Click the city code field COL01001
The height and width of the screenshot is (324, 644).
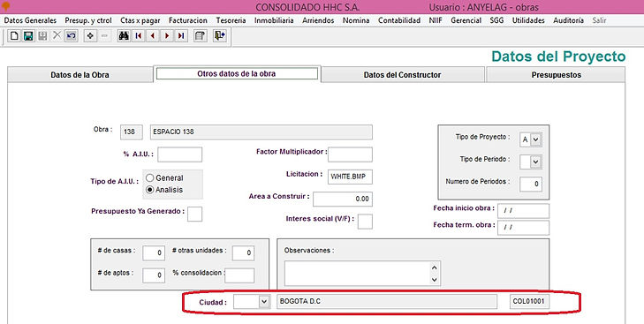[x=529, y=301]
